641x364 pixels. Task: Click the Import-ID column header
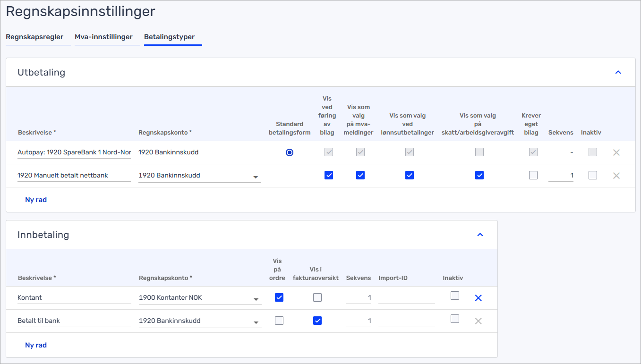(x=393, y=278)
